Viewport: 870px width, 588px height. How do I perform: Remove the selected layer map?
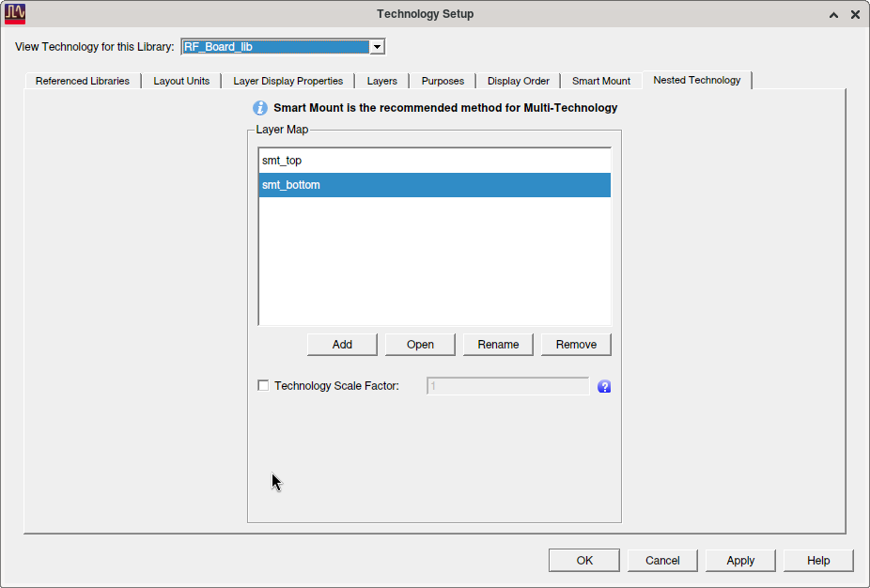(x=576, y=345)
